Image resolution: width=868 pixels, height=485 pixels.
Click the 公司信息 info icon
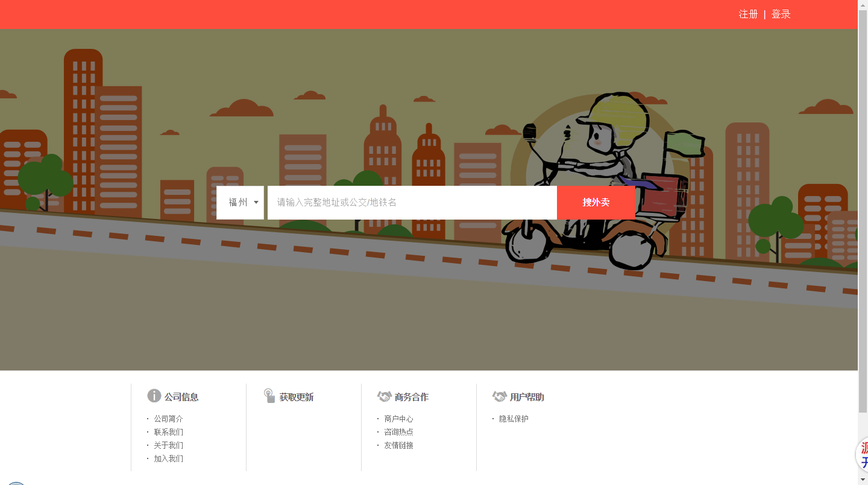coord(154,396)
